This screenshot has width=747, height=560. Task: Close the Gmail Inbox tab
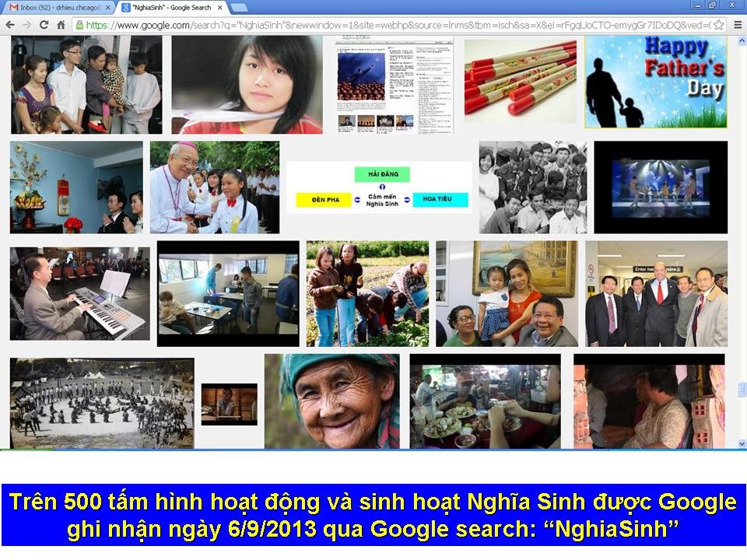[107, 8]
